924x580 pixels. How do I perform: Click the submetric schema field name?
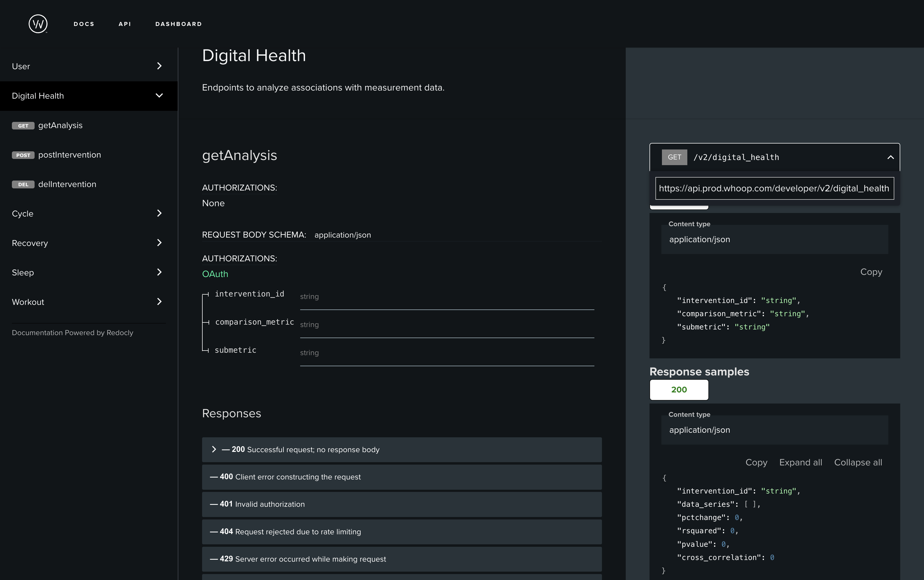point(235,350)
